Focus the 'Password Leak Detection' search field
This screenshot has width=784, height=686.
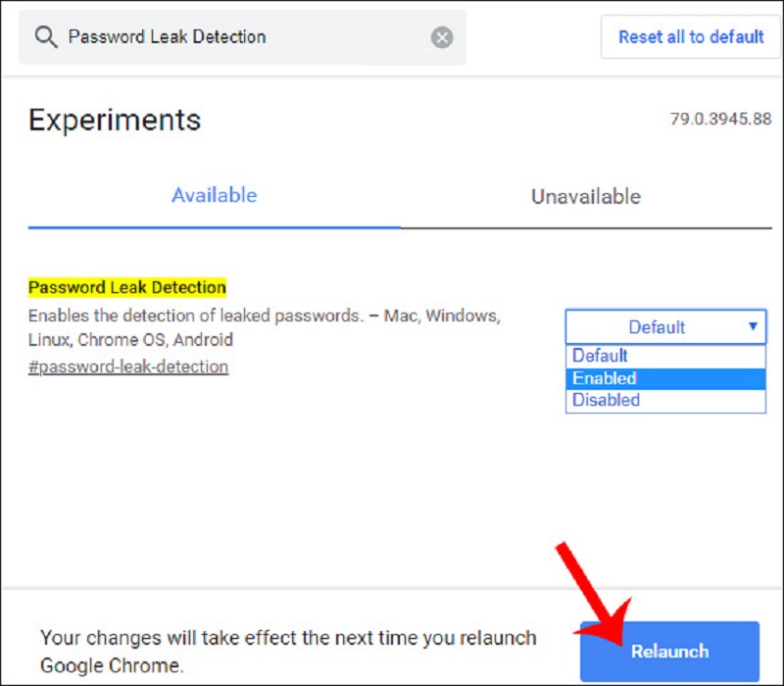242,37
